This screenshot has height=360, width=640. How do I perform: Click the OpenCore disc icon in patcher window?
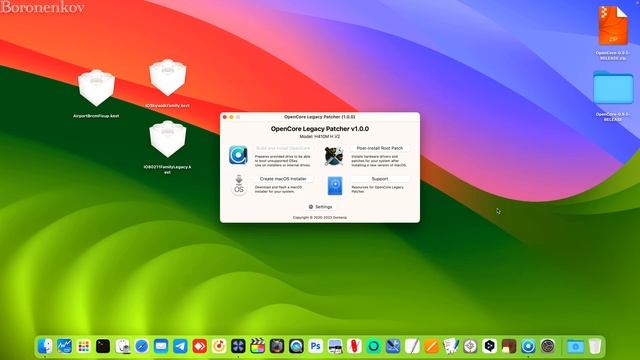238,155
